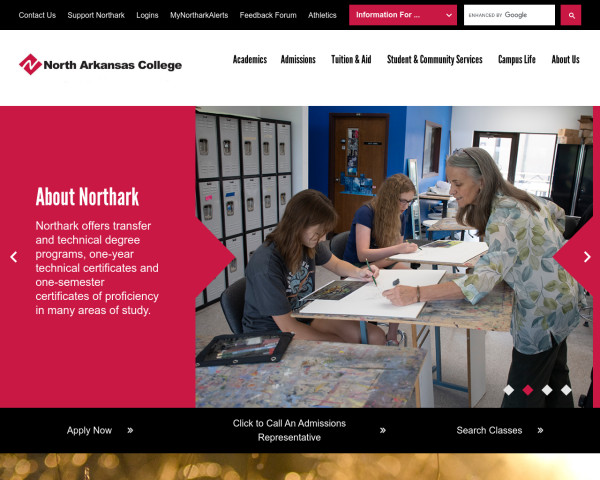600x480 pixels.
Task: Select the active red diamond slide indicator
Action: (x=528, y=390)
